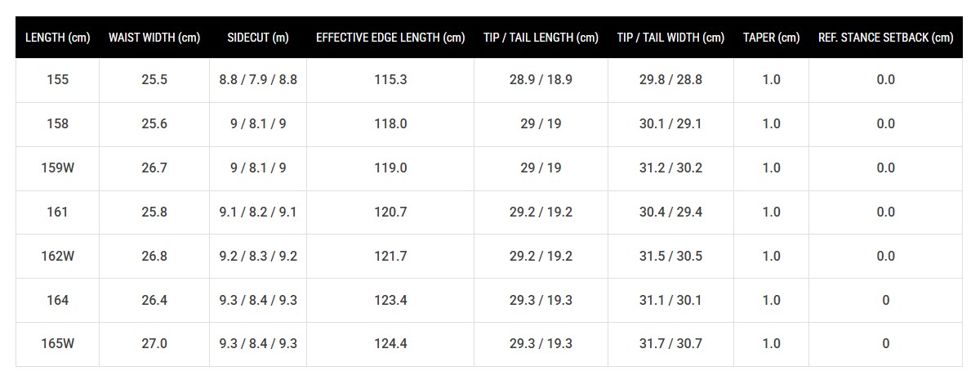Click the 159W length cell

(x=57, y=168)
